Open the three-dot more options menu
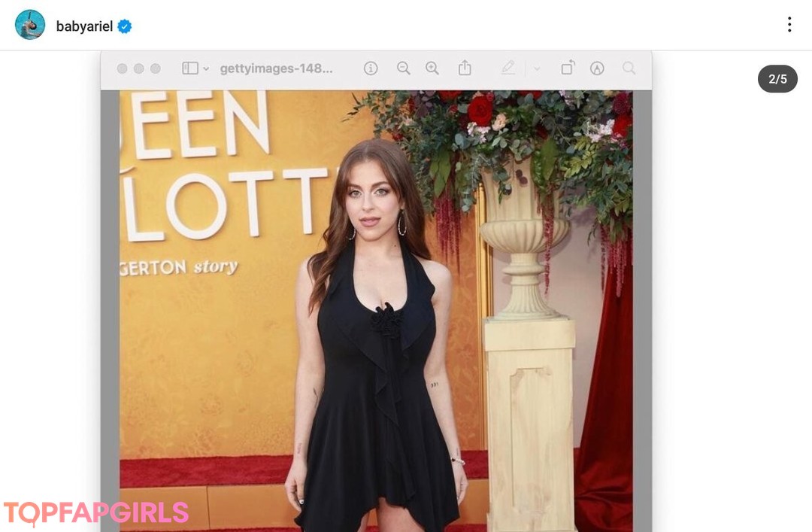The image size is (812, 532). [x=789, y=25]
